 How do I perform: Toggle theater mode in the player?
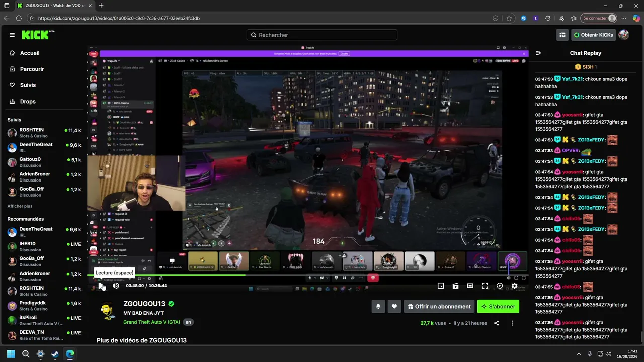(x=470, y=286)
